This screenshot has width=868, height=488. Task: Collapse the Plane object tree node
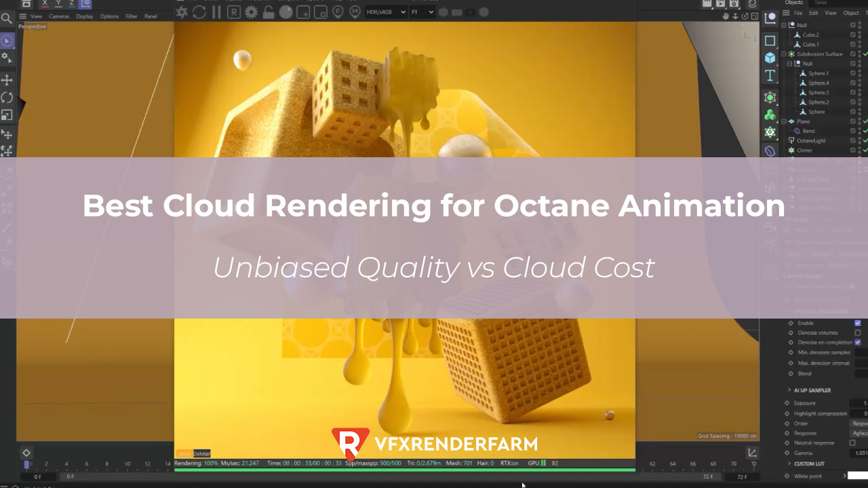coord(784,121)
